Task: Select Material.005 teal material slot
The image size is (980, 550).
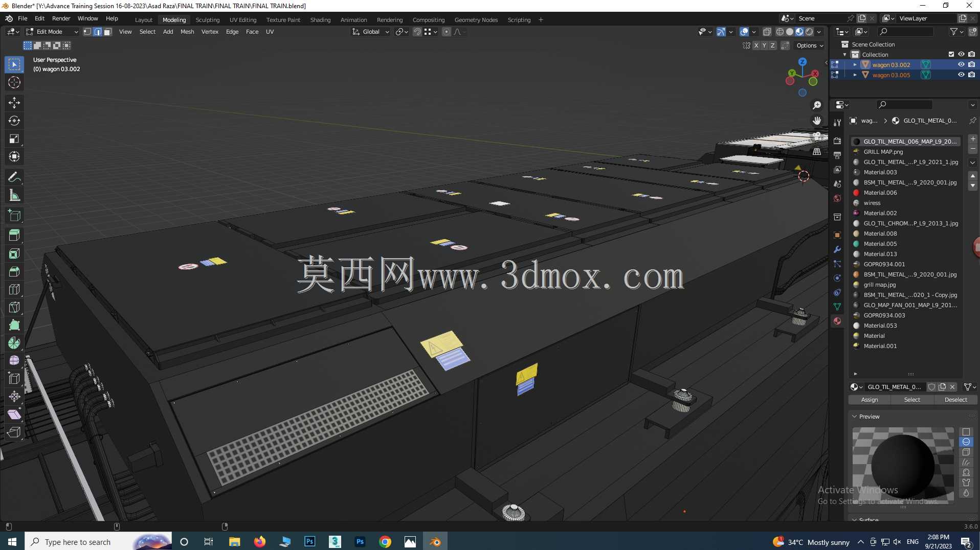Action: click(x=906, y=244)
